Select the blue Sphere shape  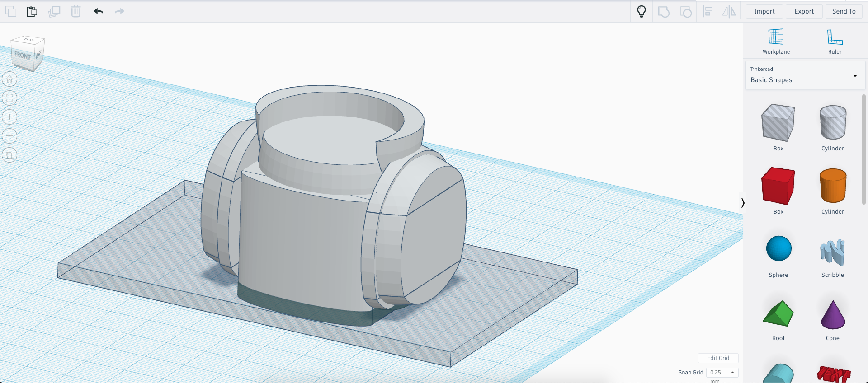tap(778, 249)
